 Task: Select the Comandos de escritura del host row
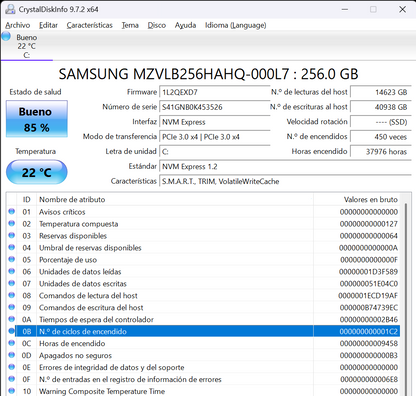pyautogui.click(x=203, y=307)
